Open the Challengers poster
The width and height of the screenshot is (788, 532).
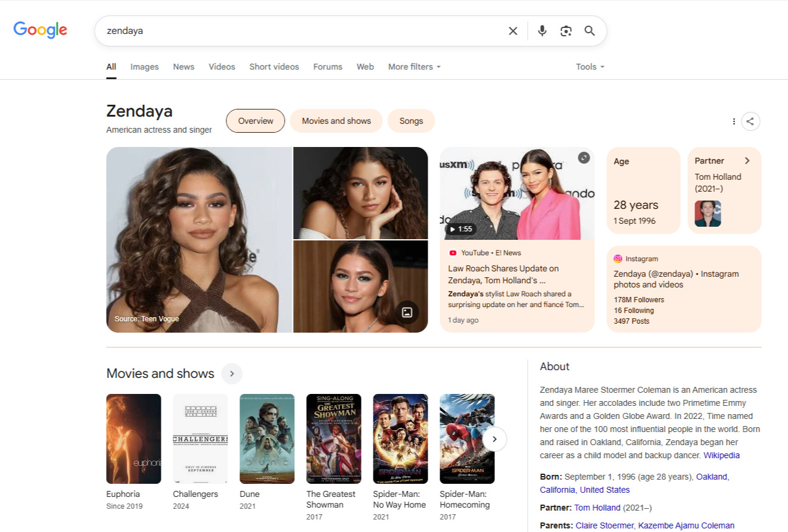tap(200, 439)
